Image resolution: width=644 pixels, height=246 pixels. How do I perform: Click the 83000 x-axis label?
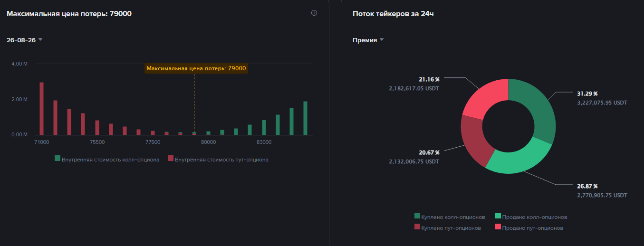[x=264, y=142]
